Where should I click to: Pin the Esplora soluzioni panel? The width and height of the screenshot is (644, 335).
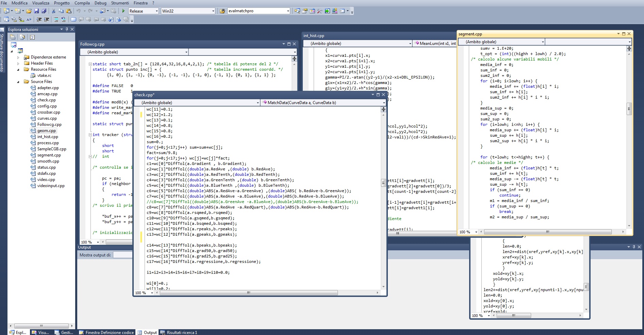click(67, 29)
